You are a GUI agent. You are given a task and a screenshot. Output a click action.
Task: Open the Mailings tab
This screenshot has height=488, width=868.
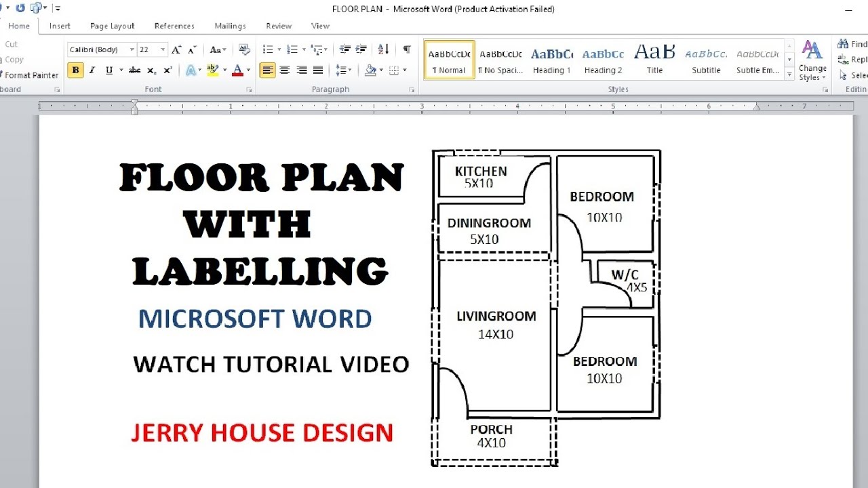tap(231, 26)
